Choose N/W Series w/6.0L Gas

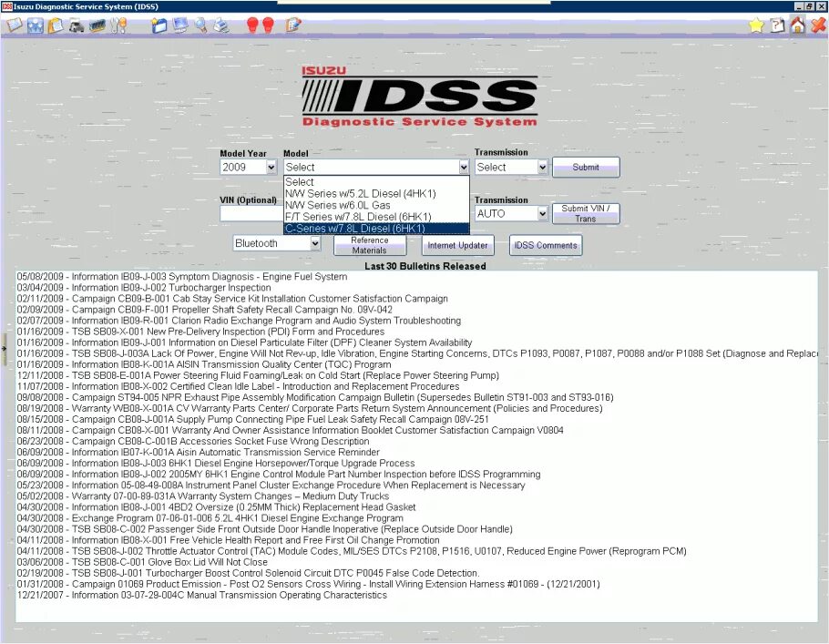click(376, 205)
